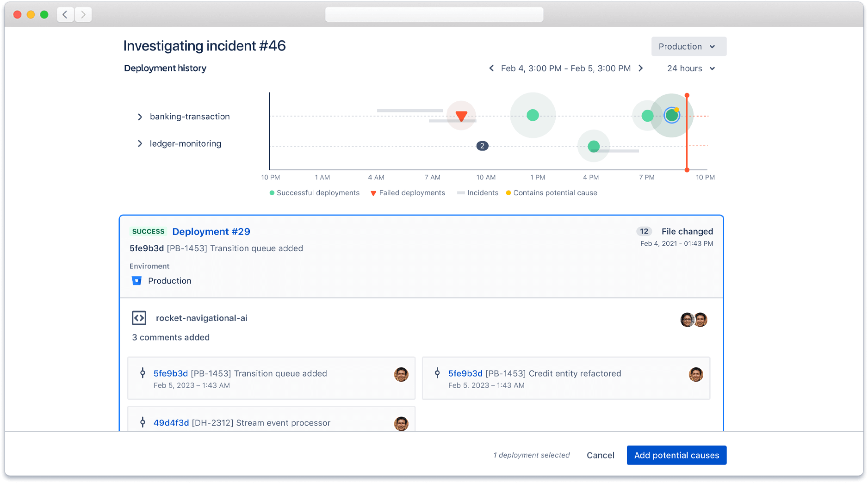The image size is (868, 483).
Task: Open the incident badge showing 2
Action: (482, 146)
